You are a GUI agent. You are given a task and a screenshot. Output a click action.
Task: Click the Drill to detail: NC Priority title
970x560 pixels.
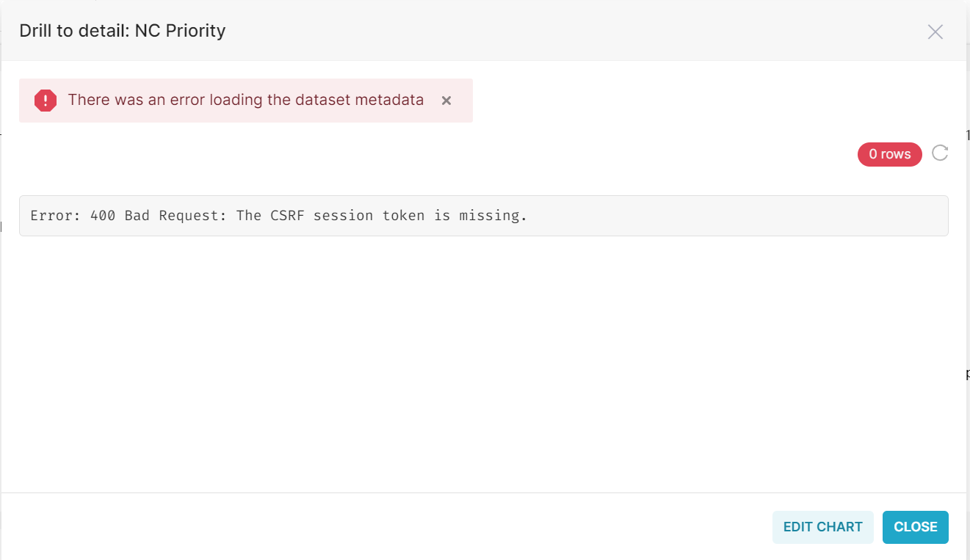click(x=122, y=31)
